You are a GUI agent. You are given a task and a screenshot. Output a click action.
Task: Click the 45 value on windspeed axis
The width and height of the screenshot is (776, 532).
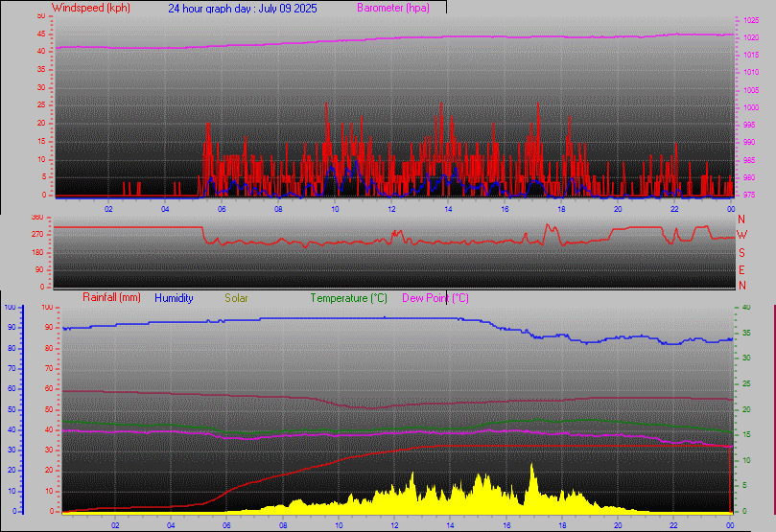41,34
